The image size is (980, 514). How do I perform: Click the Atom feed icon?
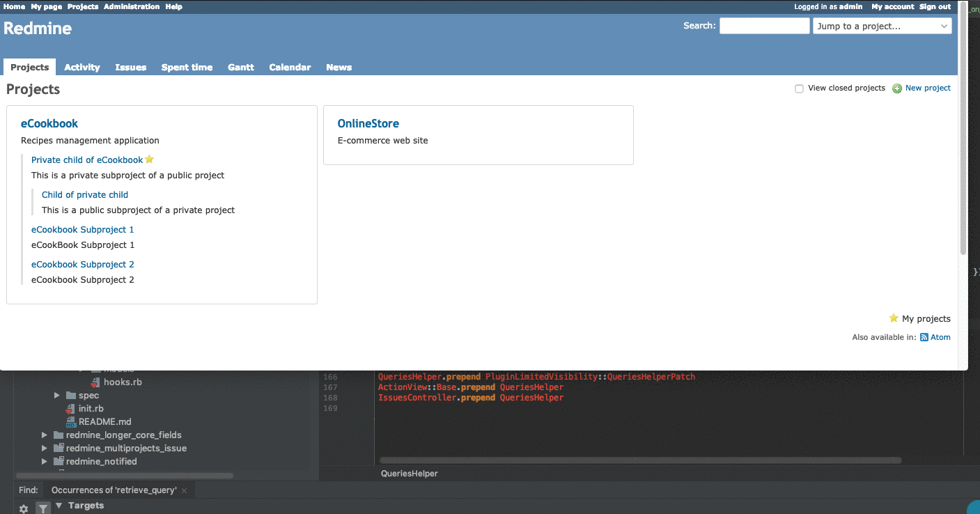point(924,337)
